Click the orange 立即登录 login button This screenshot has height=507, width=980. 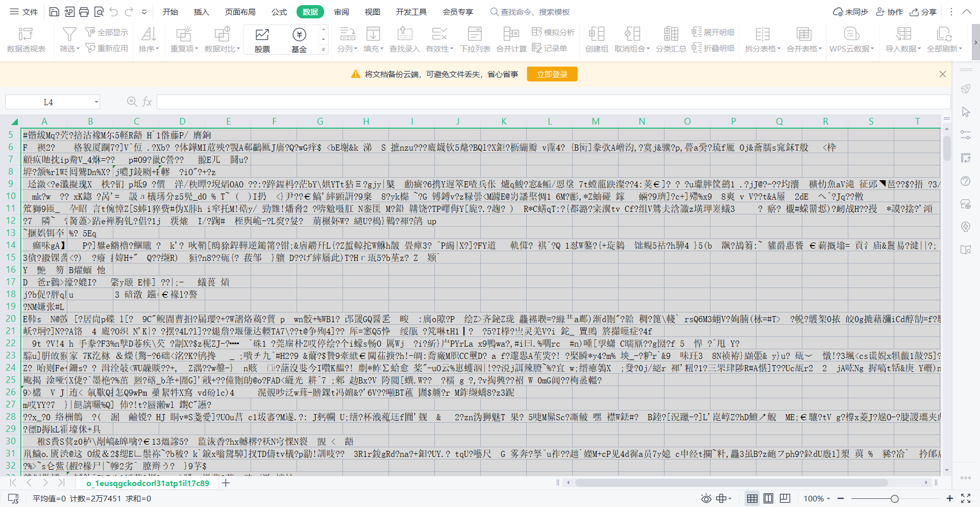tap(552, 74)
